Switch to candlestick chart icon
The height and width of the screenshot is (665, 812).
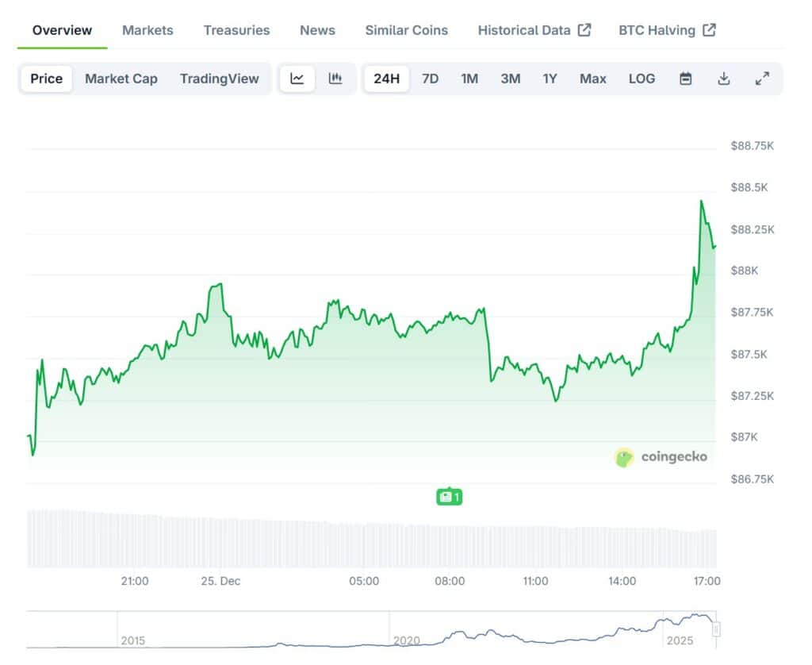point(335,79)
